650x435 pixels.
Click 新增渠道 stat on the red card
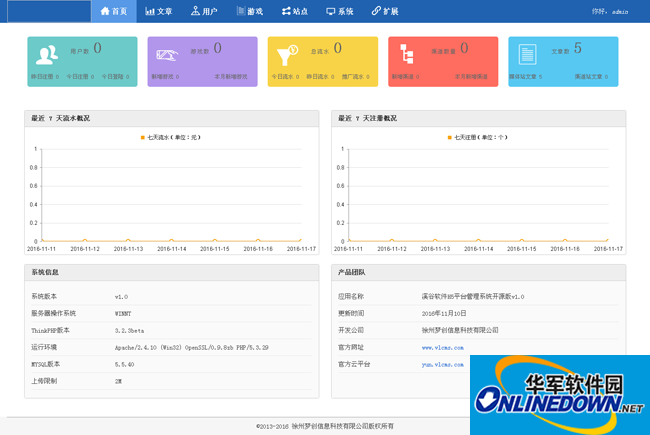pos(405,77)
